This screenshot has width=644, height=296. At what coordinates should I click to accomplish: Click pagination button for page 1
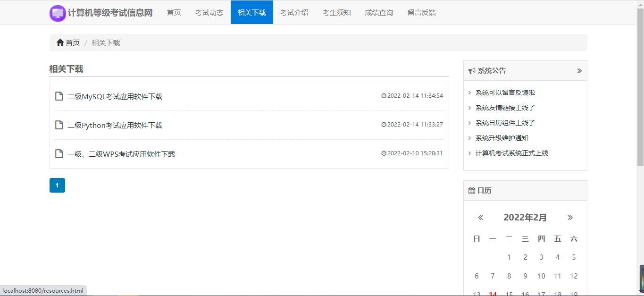click(57, 186)
